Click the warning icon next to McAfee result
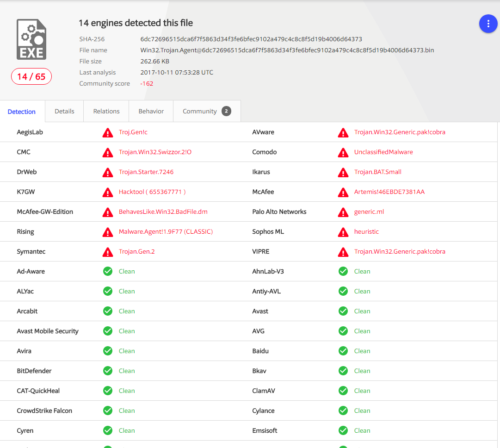The height and width of the screenshot is (448, 500). click(343, 192)
